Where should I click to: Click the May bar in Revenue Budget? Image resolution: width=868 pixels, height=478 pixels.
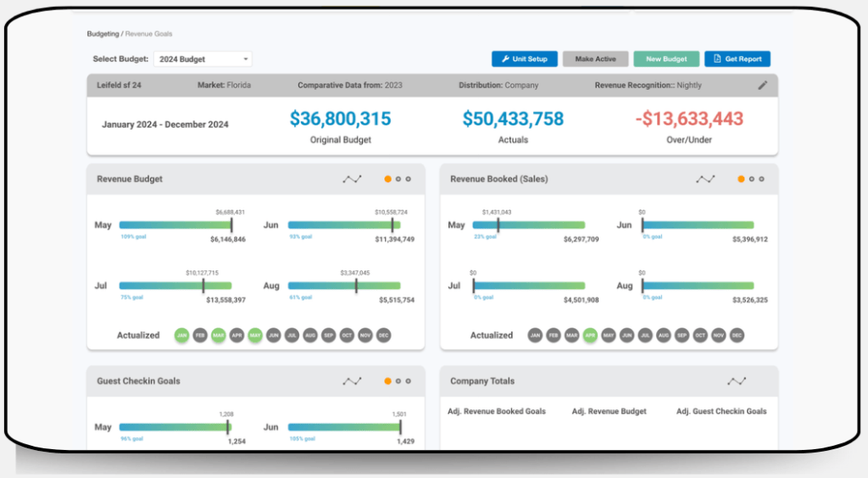pyautogui.click(x=175, y=225)
